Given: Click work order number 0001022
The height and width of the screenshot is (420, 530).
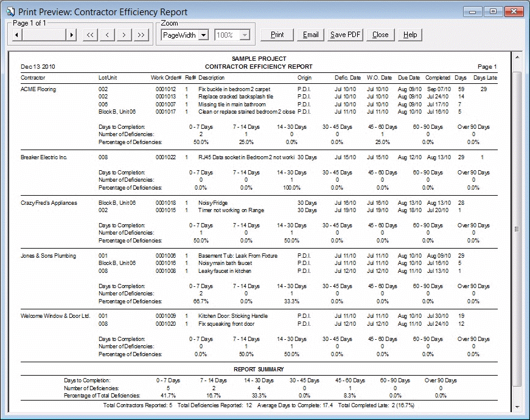Looking at the screenshot, I should [x=166, y=157].
